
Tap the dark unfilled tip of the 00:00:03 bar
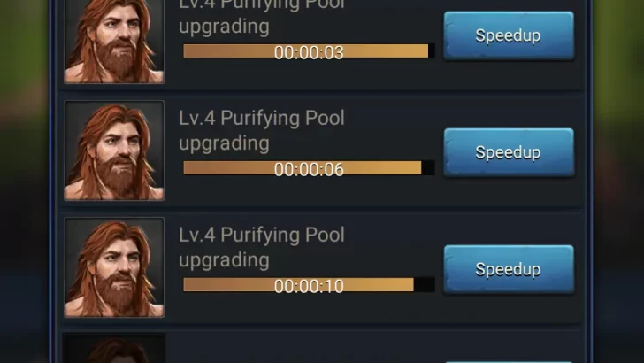click(432, 51)
